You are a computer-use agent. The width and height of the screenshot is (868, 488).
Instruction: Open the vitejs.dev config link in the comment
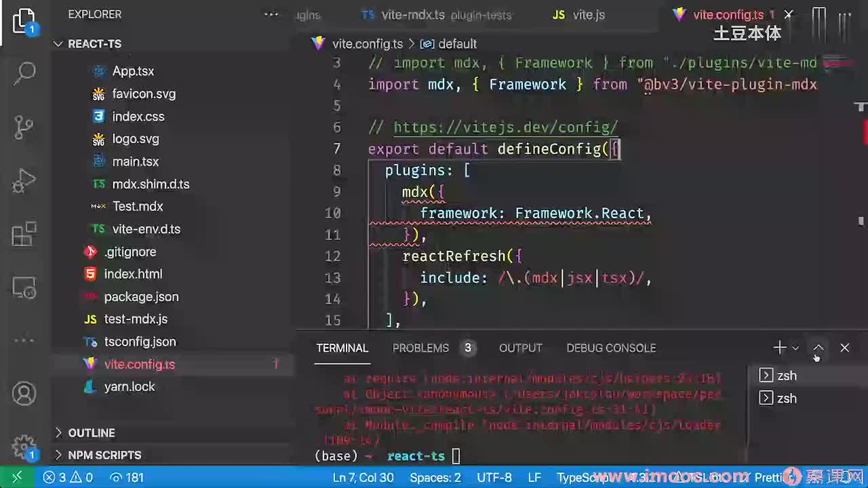(x=505, y=127)
